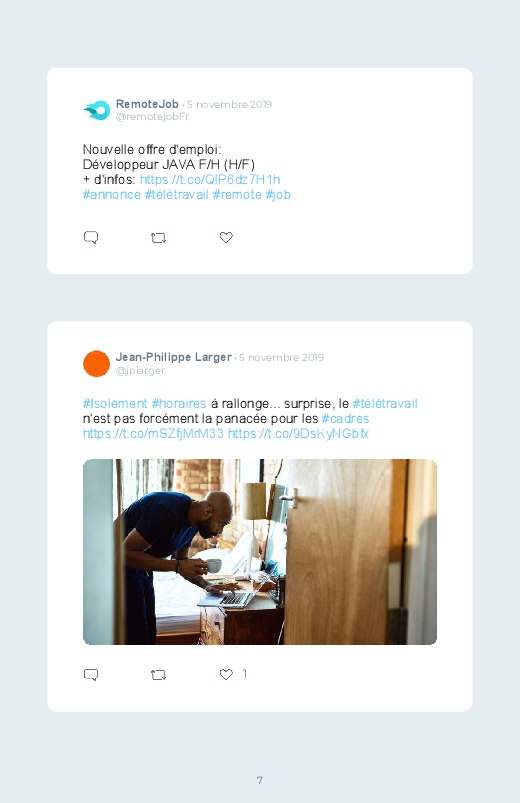This screenshot has width=520, height=803.
Task: Open the t.co/mSZfjMrM33 link
Action: pos(153,434)
